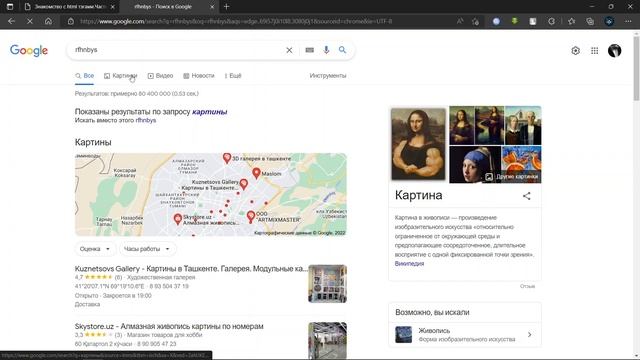Click the Живопись thumbnail image
Viewport: 640px width, 360px height.
click(403, 335)
